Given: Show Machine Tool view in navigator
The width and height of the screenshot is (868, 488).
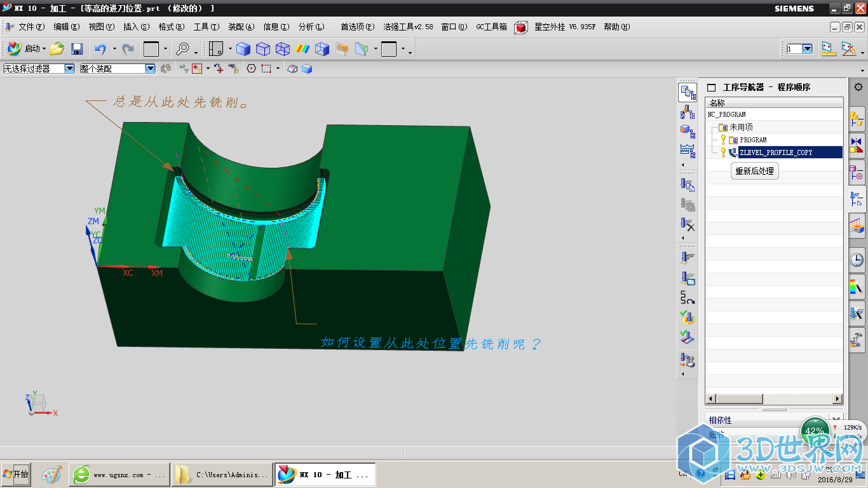Looking at the screenshot, I should pos(688,113).
